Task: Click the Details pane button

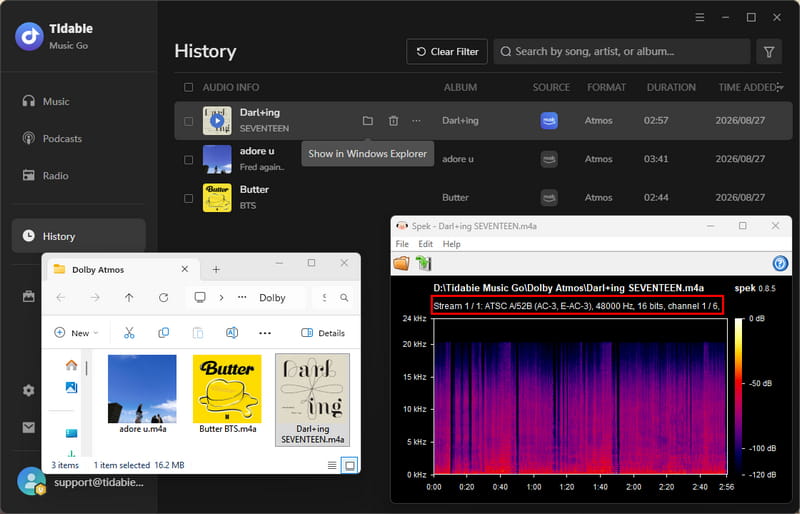Action: (323, 333)
